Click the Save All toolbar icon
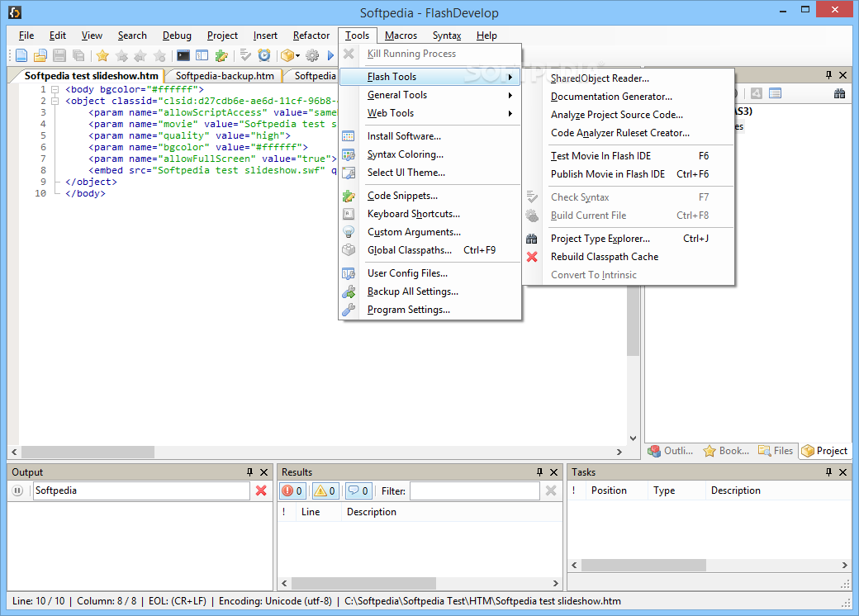 tap(79, 55)
